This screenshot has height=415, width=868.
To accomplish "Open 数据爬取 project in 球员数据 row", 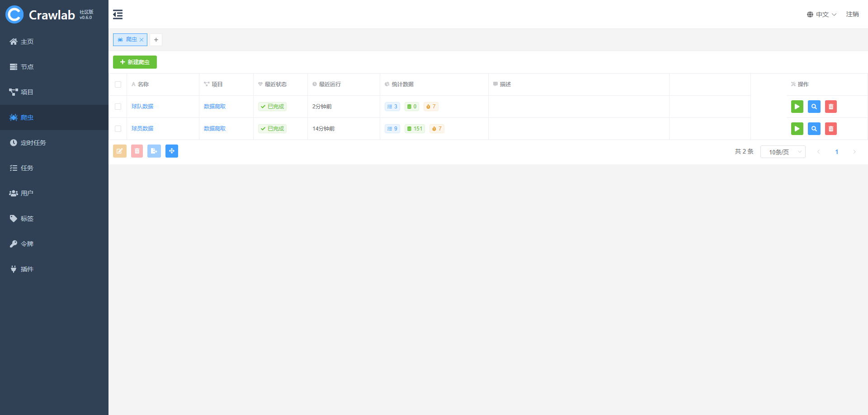I will click(x=215, y=129).
